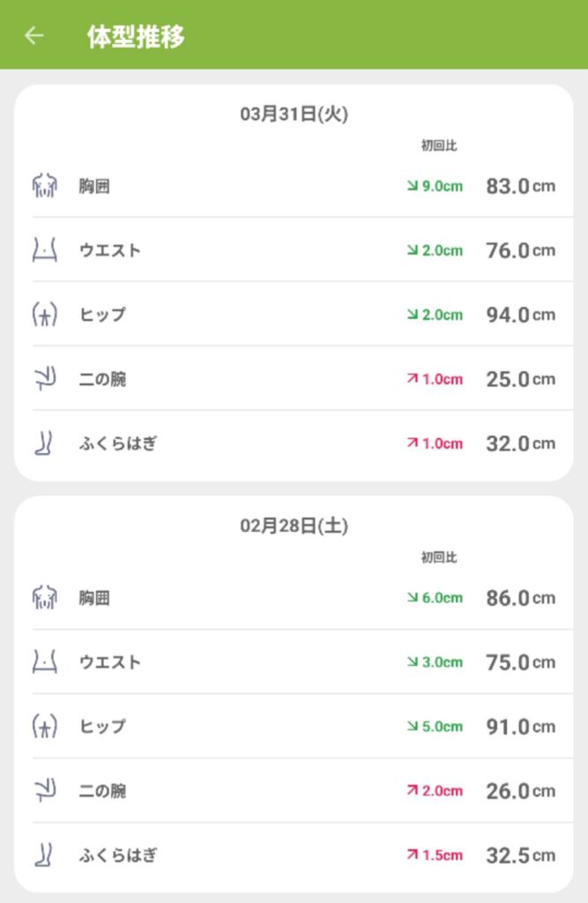Image resolution: width=588 pixels, height=903 pixels.
Task: Tap the hip icon in 02月28日 card
Action: pyautogui.click(x=44, y=727)
